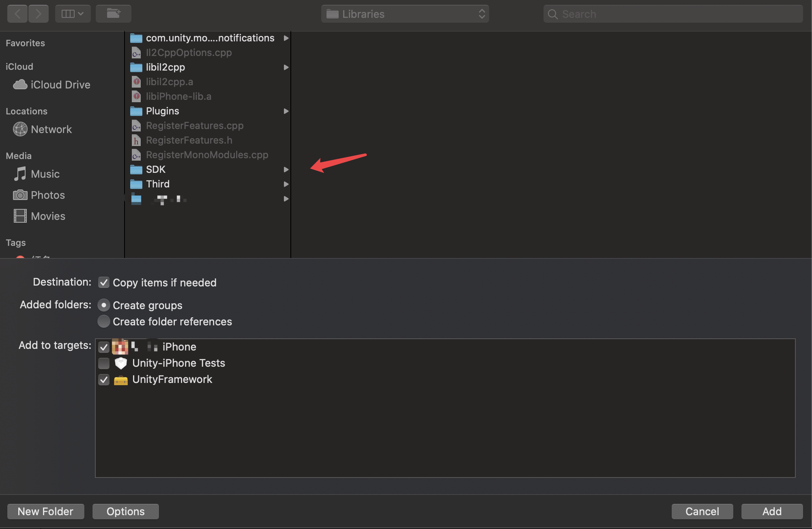
Task: Click the Third folder icon
Action: (136, 184)
